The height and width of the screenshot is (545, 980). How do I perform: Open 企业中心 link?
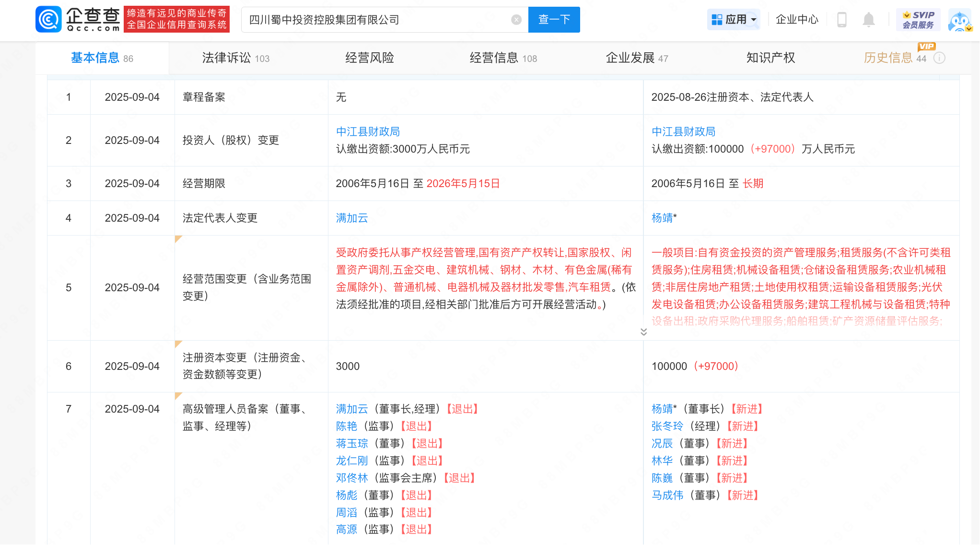[x=797, y=20]
